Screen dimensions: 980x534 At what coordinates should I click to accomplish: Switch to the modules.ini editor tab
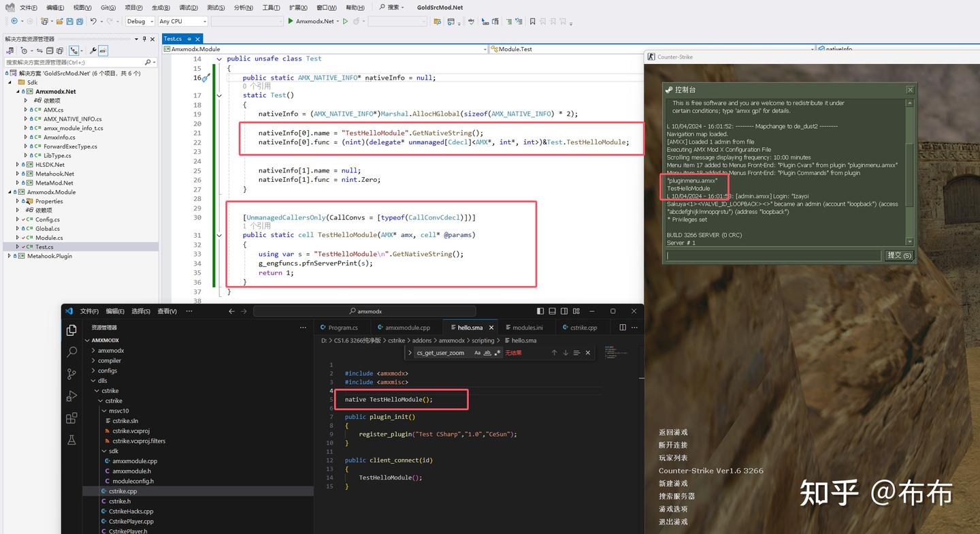tap(527, 328)
